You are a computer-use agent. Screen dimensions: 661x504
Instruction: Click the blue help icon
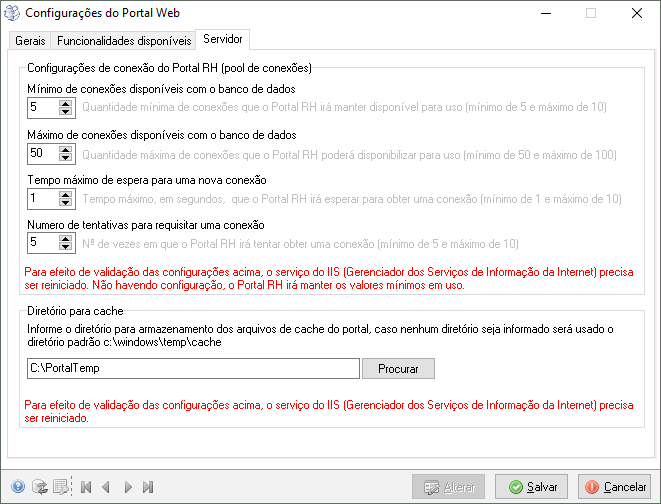click(x=18, y=487)
